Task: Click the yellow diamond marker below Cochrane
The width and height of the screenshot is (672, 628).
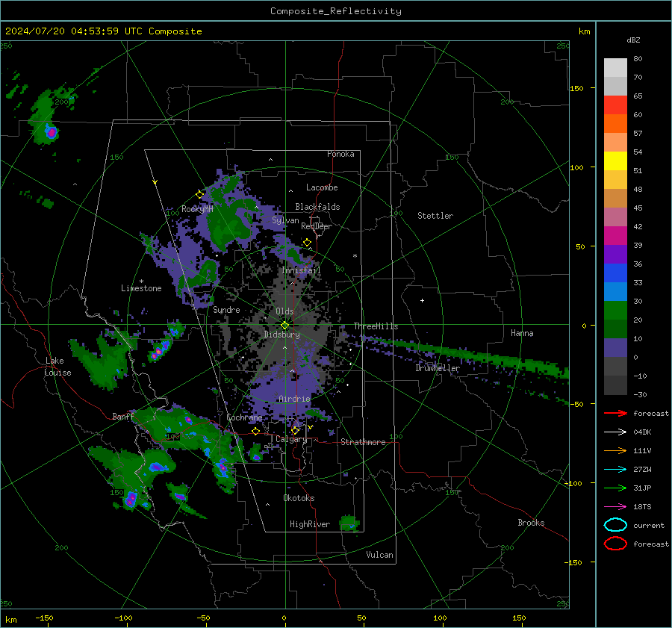Action: pyautogui.click(x=256, y=431)
